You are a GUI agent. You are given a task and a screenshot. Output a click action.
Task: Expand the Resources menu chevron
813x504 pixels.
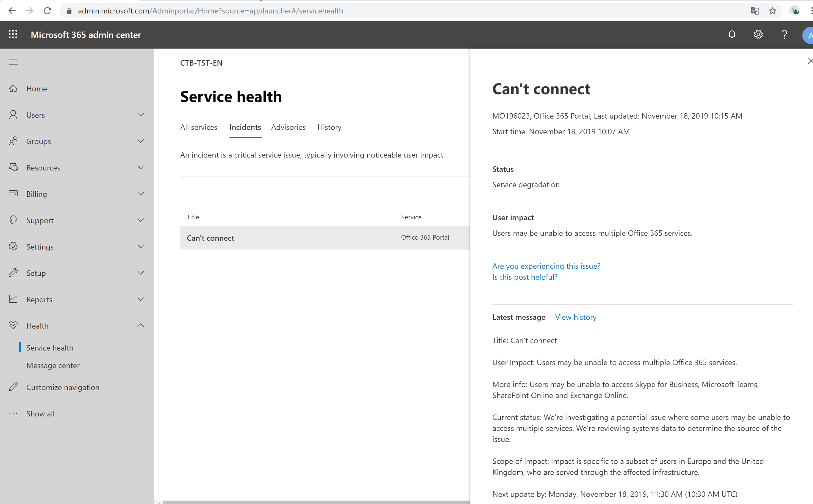pos(141,167)
